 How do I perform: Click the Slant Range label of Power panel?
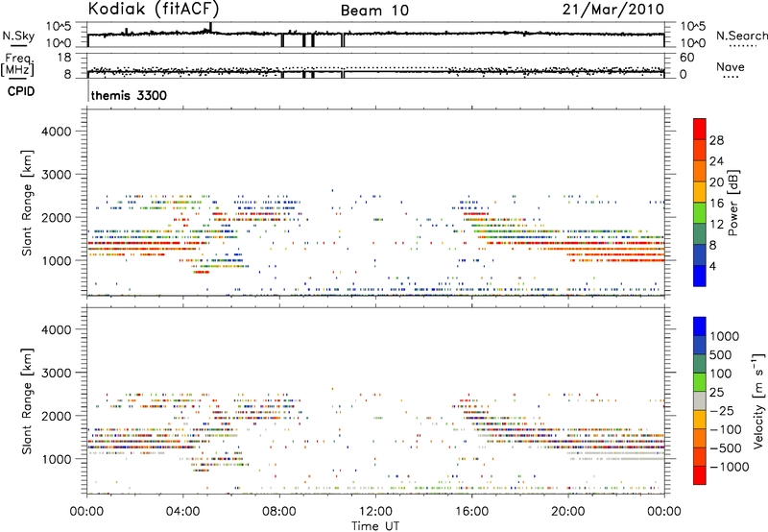point(28,203)
